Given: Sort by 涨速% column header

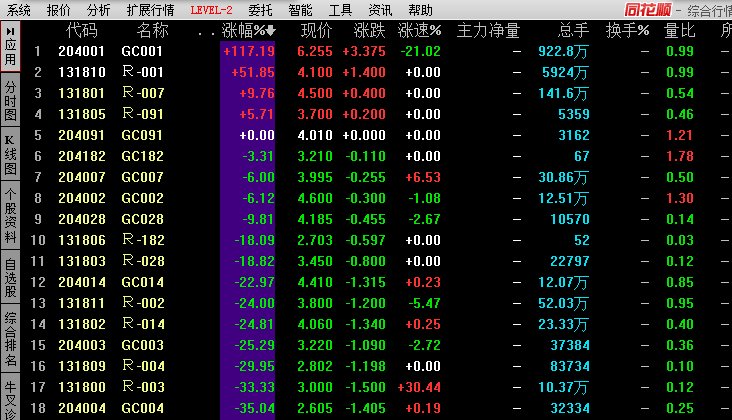Looking at the screenshot, I should [419, 31].
